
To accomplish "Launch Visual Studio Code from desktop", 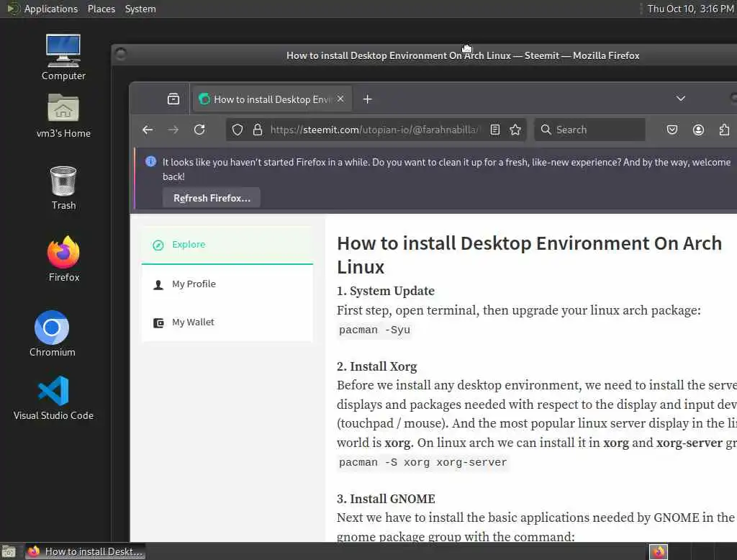I will [x=53, y=398].
